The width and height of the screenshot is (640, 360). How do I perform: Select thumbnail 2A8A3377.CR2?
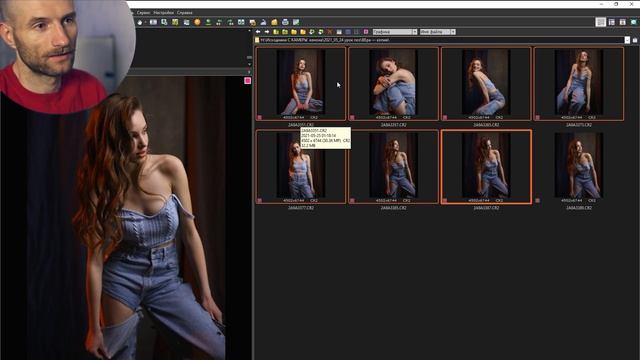point(301,167)
